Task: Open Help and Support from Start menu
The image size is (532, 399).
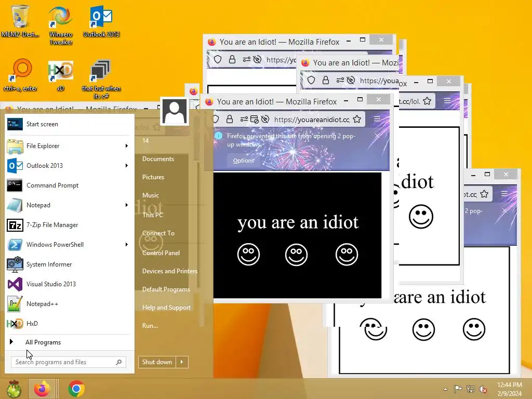Action: pyautogui.click(x=166, y=308)
